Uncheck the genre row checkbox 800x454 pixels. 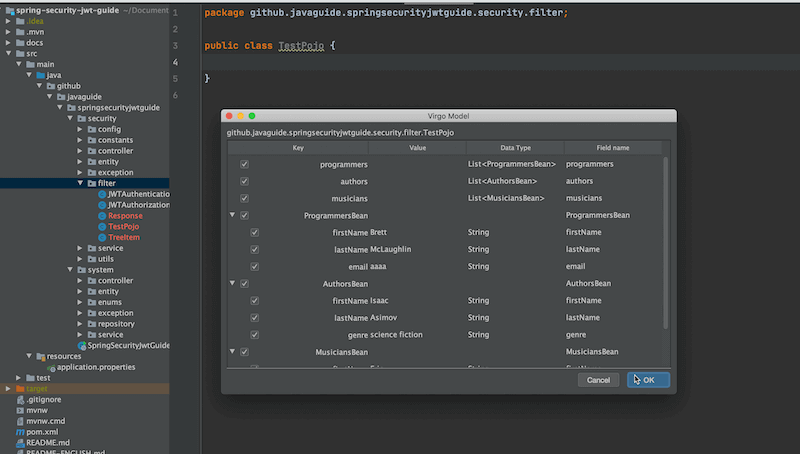255,335
